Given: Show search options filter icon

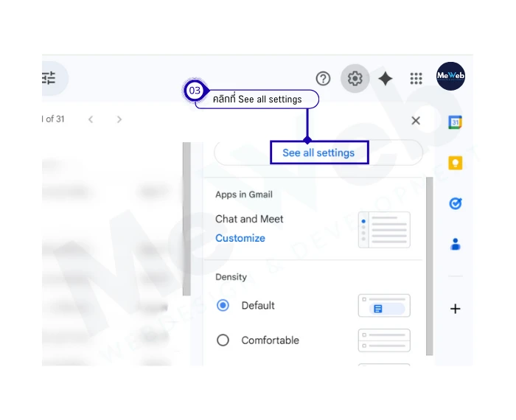Looking at the screenshot, I should 49,78.
